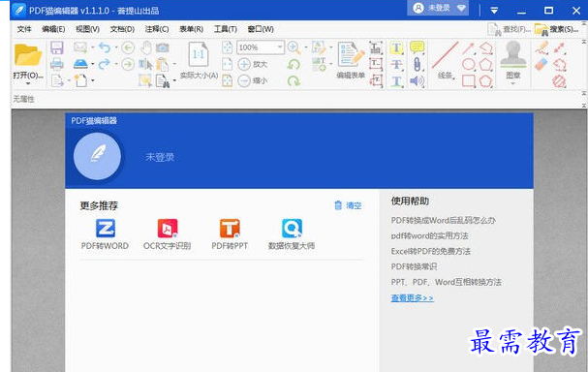Open help article Excel转PDF的免费方法
This screenshot has height=372, width=588.
click(430, 251)
